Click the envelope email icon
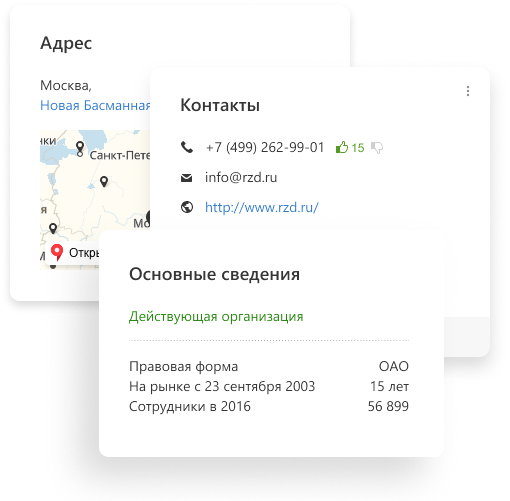 (186, 178)
